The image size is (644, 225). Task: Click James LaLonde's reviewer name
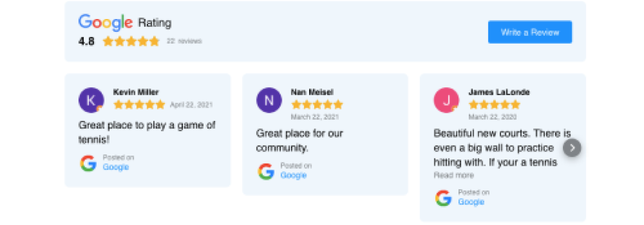point(499,92)
